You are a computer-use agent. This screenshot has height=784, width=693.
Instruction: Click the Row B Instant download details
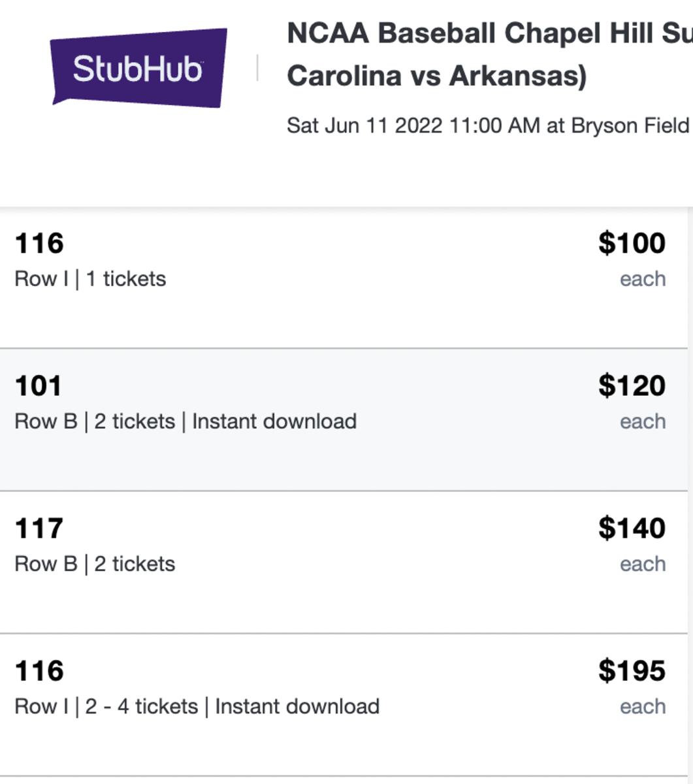pos(185,421)
